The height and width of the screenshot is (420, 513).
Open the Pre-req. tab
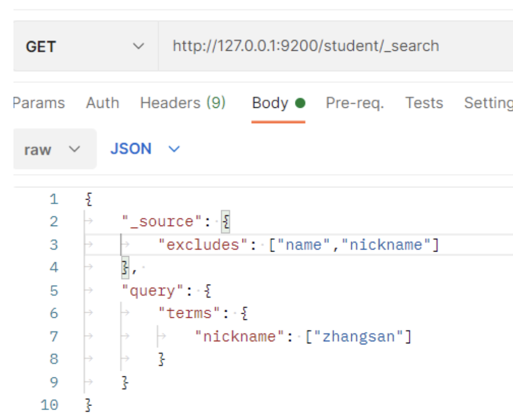click(x=355, y=103)
